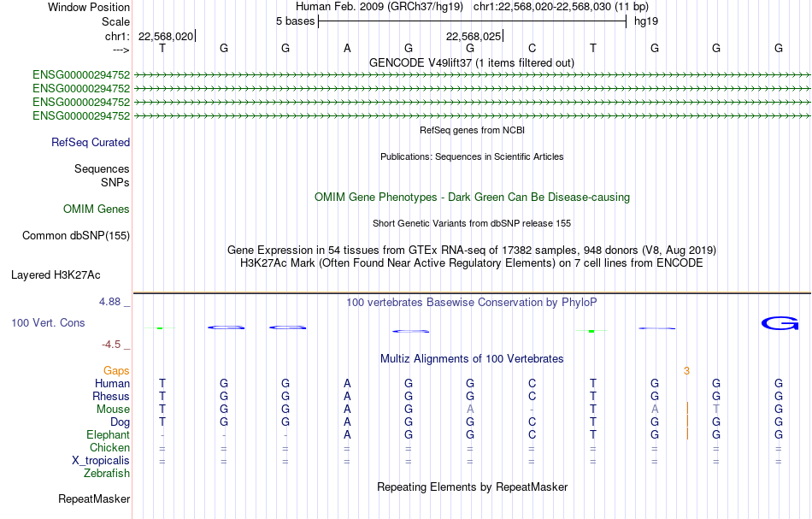
Task: Click the 5 bases scale bar label
Action: click(295, 21)
